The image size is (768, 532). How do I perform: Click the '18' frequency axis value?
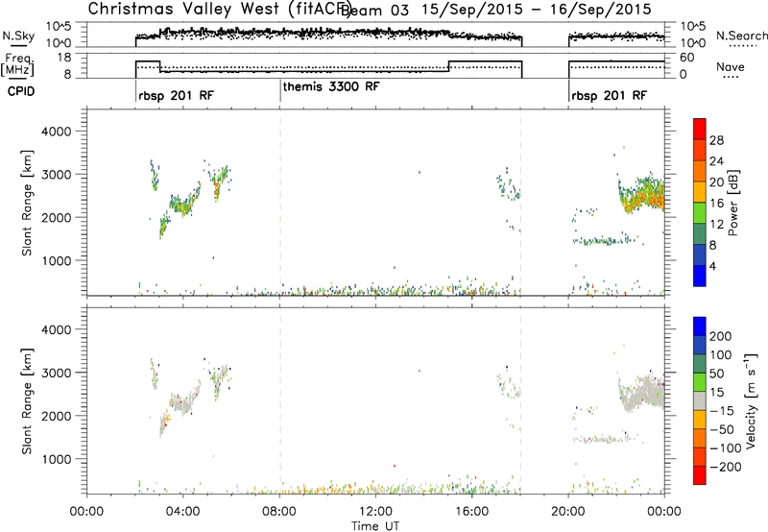[65, 58]
